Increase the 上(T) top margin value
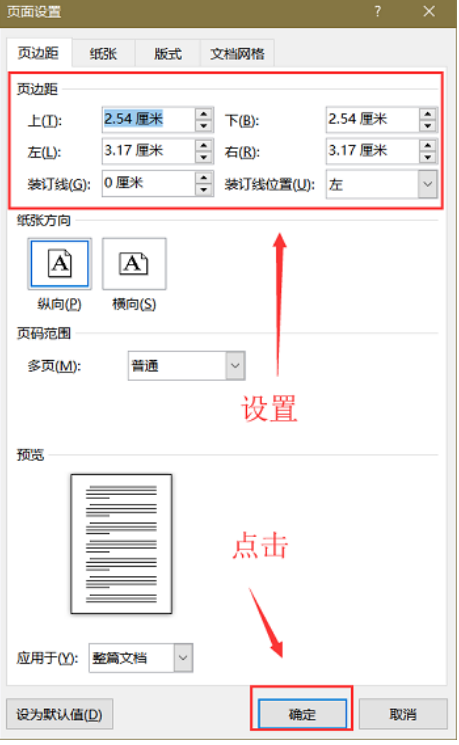This screenshot has height=745, width=459. [x=204, y=114]
